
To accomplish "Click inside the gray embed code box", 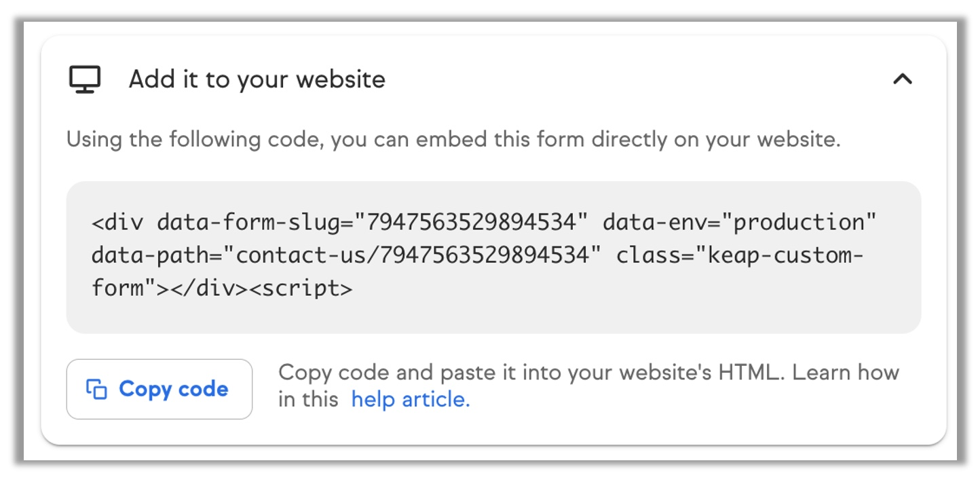I will pos(493,257).
